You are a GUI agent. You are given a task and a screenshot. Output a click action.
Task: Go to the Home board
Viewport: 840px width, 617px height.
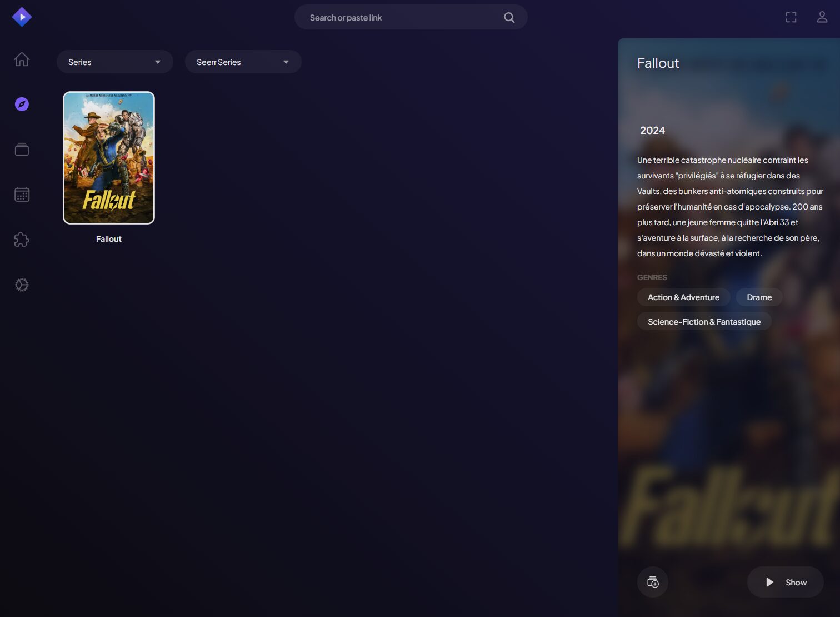pos(22,59)
